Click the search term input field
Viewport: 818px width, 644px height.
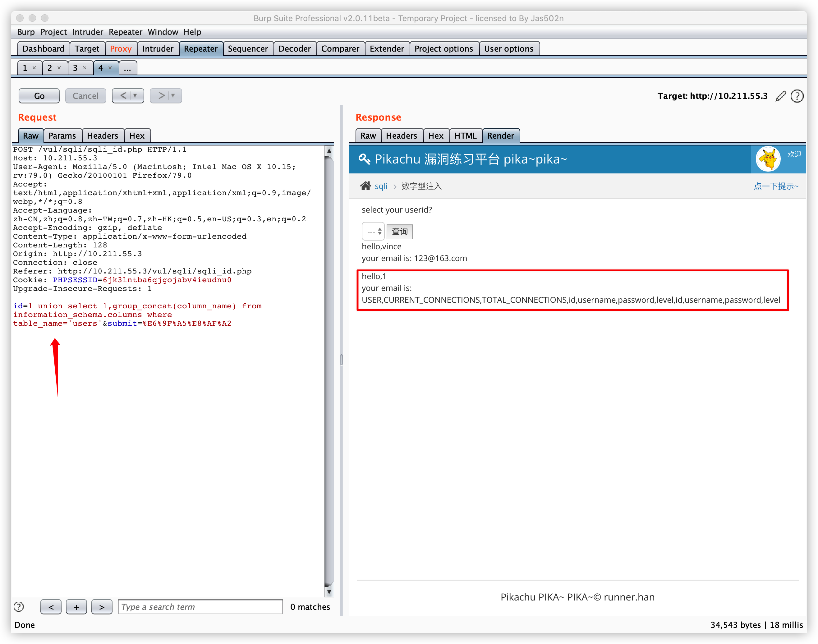click(200, 607)
